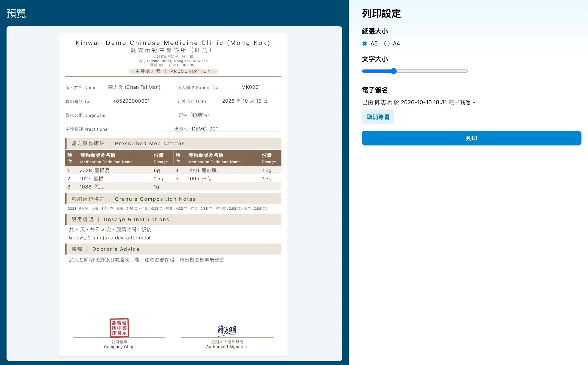This screenshot has height=365, width=588.
Task: Click the clinic address 2/F, 1 Demo Street
Action: click(173, 61)
